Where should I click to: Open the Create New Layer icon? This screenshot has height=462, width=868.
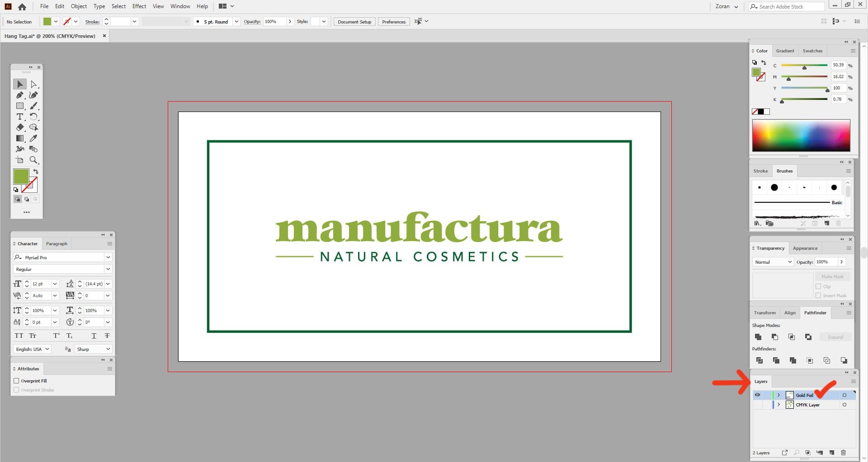tap(832, 453)
